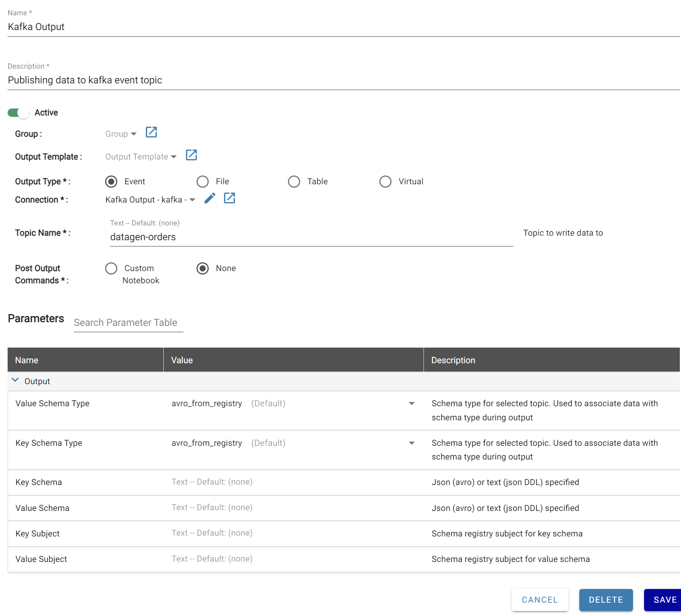The width and height of the screenshot is (681, 616).
Task: Click Key Subject value field
Action: (293, 533)
